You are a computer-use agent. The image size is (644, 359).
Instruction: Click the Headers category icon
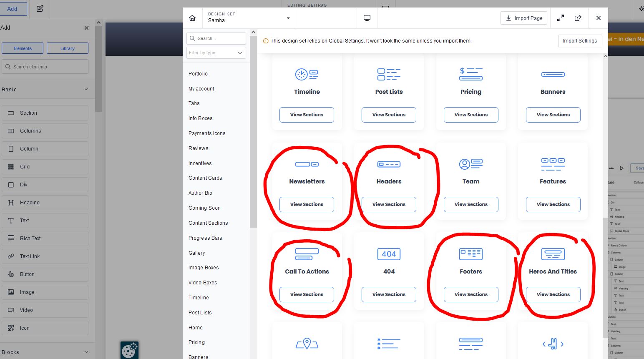389,164
